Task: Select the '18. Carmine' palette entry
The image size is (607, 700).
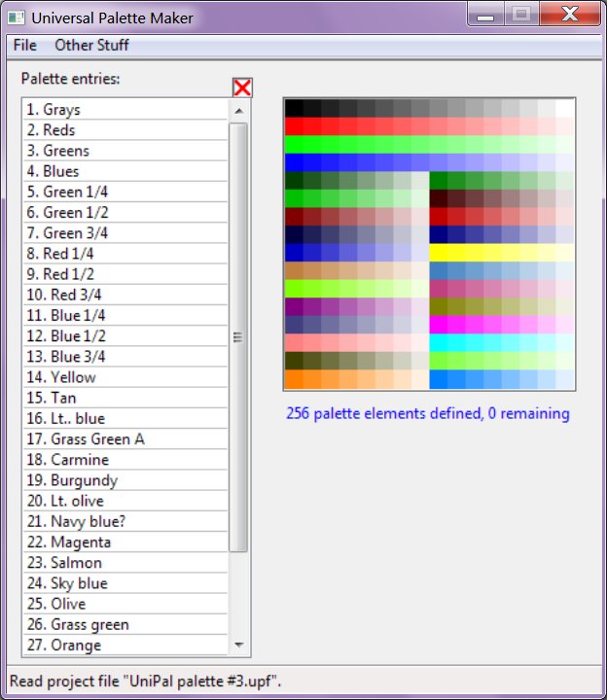Action: pos(125,459)
